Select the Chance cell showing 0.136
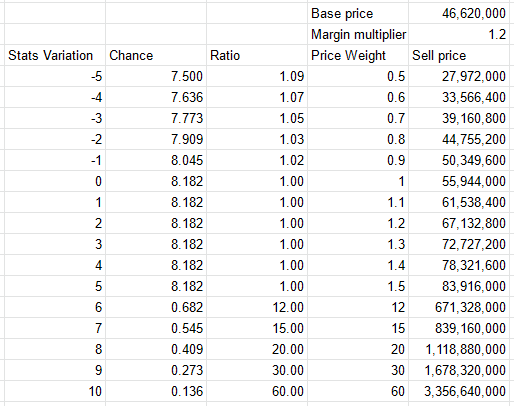The image size is (514, 406). tap(156, 391)
